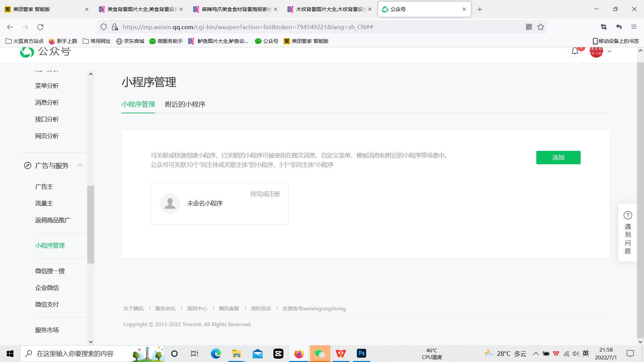Collapse the 广告与服务 sidebar section

point(80,165)
